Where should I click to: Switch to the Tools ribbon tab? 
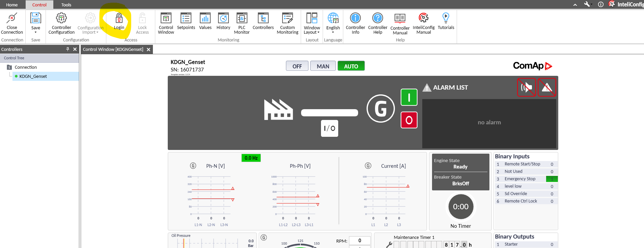point(66,5)
